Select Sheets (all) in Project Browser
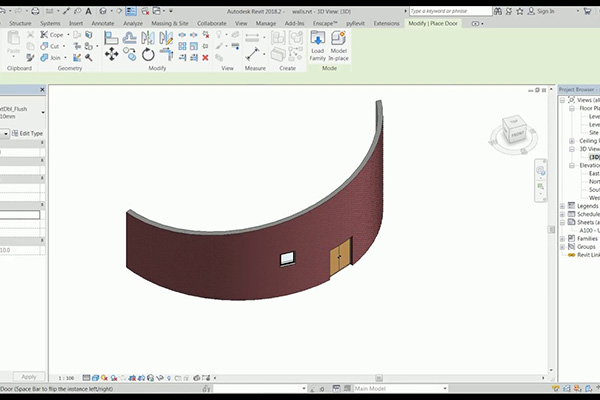 [x=588, y=222]
